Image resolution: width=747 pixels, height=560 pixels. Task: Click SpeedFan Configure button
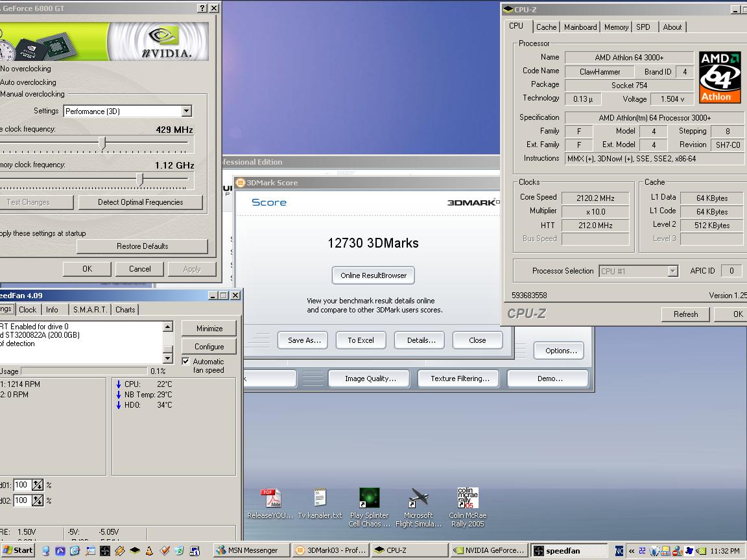tap(209, 347)
